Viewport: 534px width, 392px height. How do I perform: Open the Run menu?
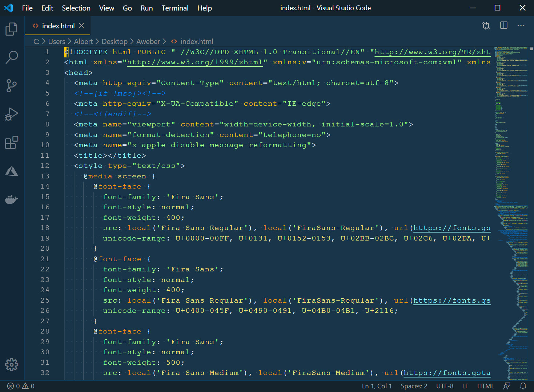click(x=147, y=8)
